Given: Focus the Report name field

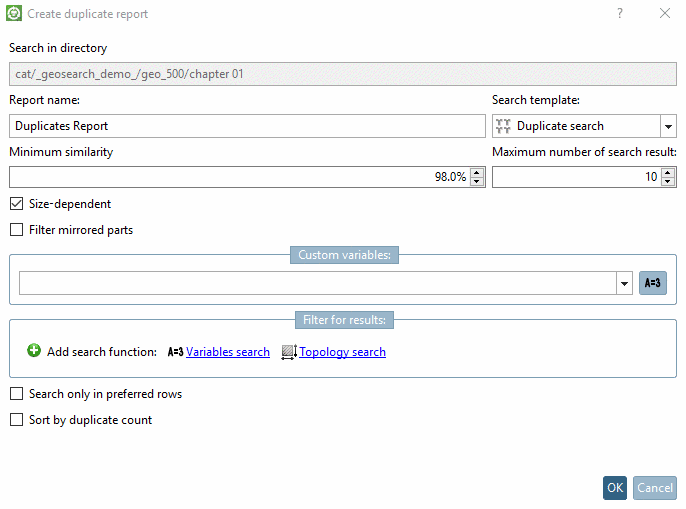Looking at the screenshot, I should pos(247,126).
